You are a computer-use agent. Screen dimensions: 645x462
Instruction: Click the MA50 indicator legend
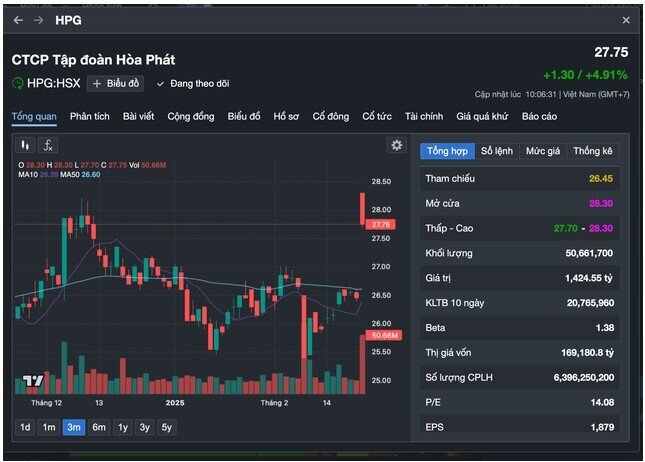80,174
